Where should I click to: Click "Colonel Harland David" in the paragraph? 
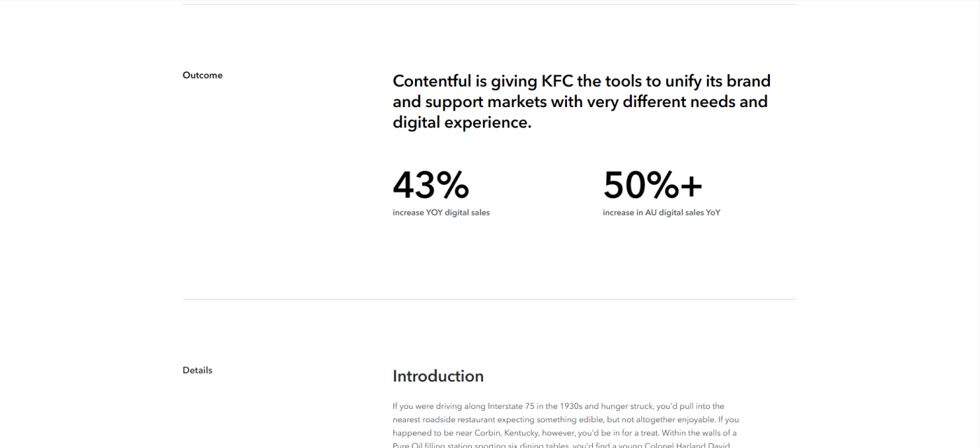[x=686, y=446]
